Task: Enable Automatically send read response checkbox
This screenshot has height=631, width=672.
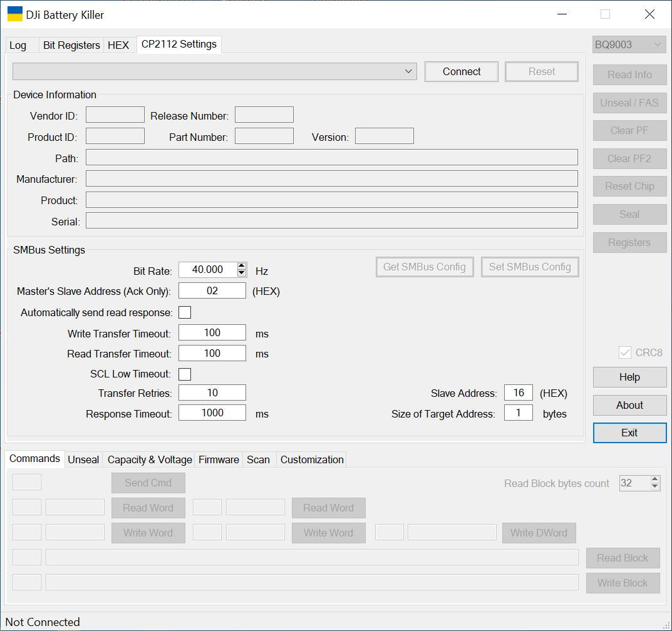Action: 185,312
